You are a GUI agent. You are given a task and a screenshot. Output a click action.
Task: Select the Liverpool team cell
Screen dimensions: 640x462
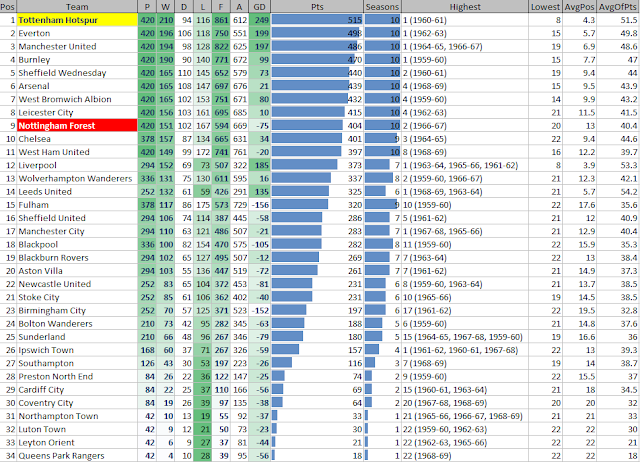tap(77, 165)
